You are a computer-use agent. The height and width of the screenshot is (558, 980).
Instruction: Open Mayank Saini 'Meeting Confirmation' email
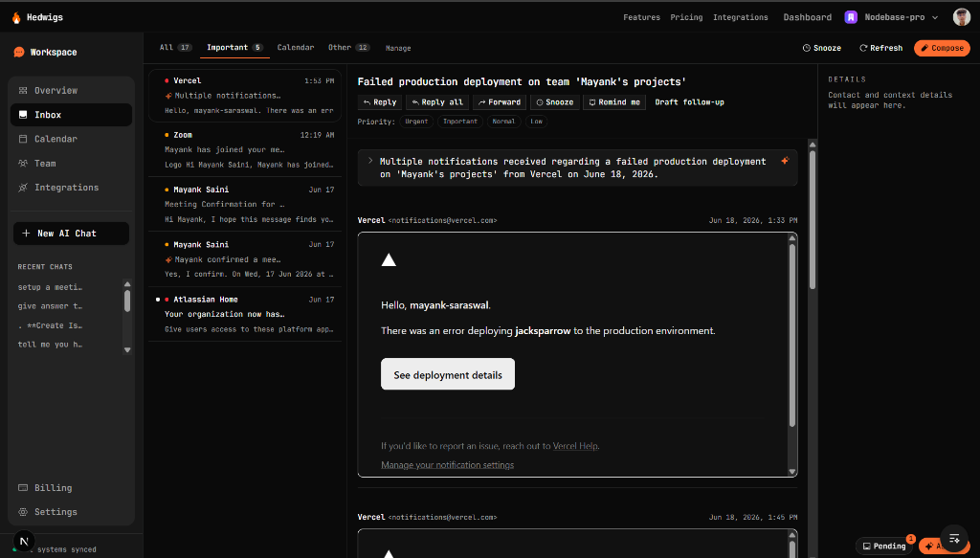pyautogui.click(x=245, y=204)
